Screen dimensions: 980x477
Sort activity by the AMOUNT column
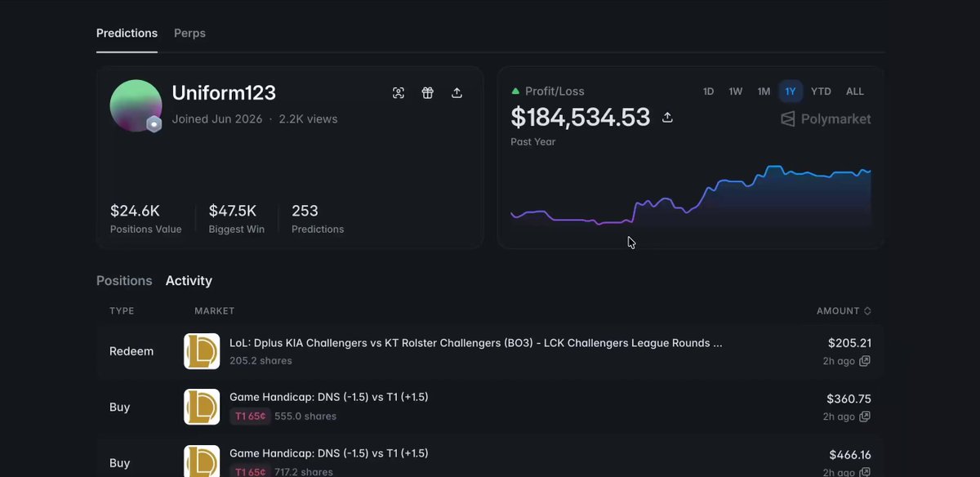tap(844, 311)
